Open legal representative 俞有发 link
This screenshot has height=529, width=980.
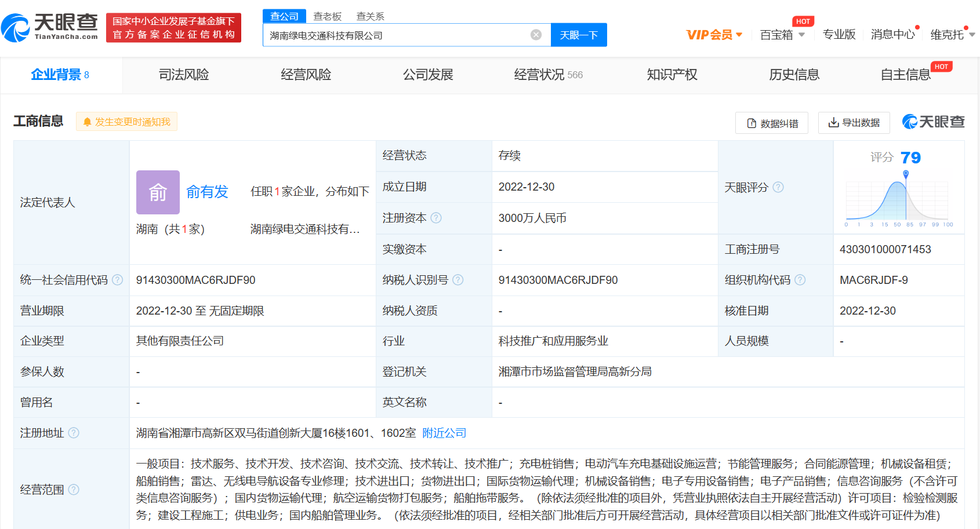[207, 192]
